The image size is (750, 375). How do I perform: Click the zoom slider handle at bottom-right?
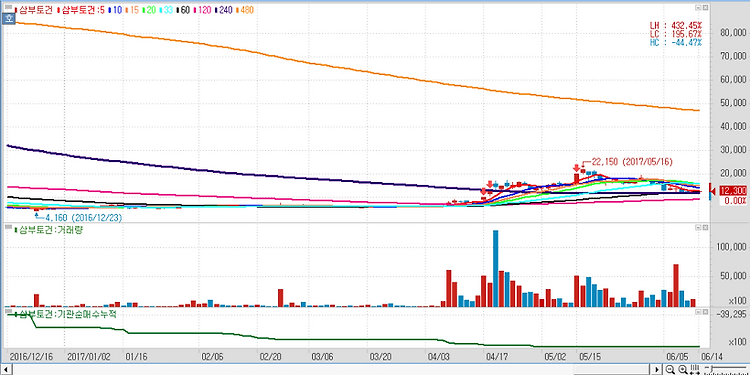tap(712, 368)
